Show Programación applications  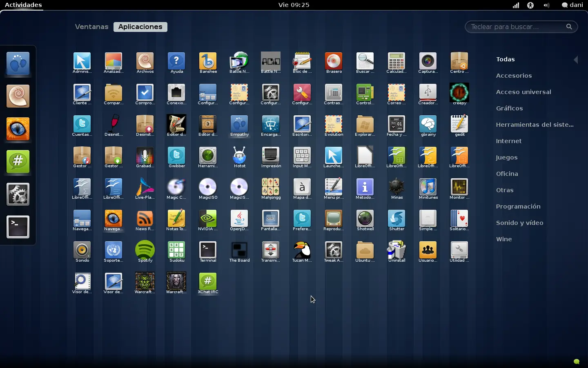click(x=518, y=206)
